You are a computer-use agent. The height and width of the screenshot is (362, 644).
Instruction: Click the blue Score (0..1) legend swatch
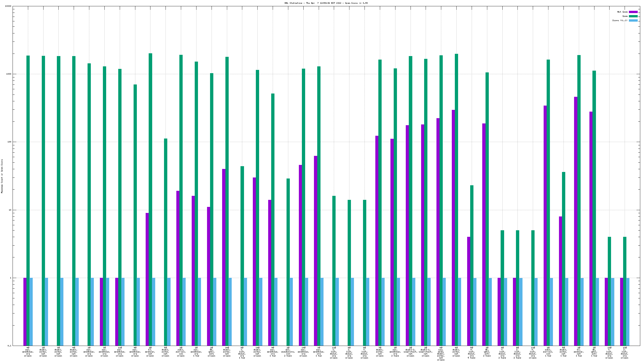[633, 20]
